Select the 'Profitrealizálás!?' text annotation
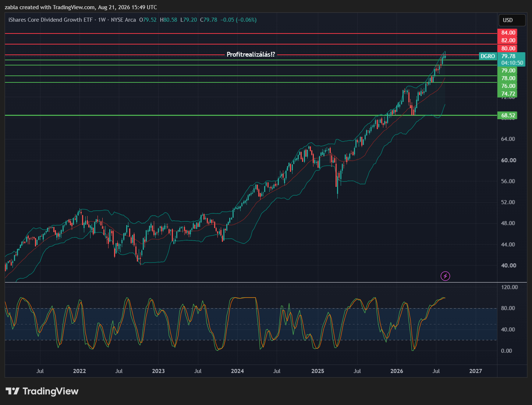 click(x=251, y=54)
